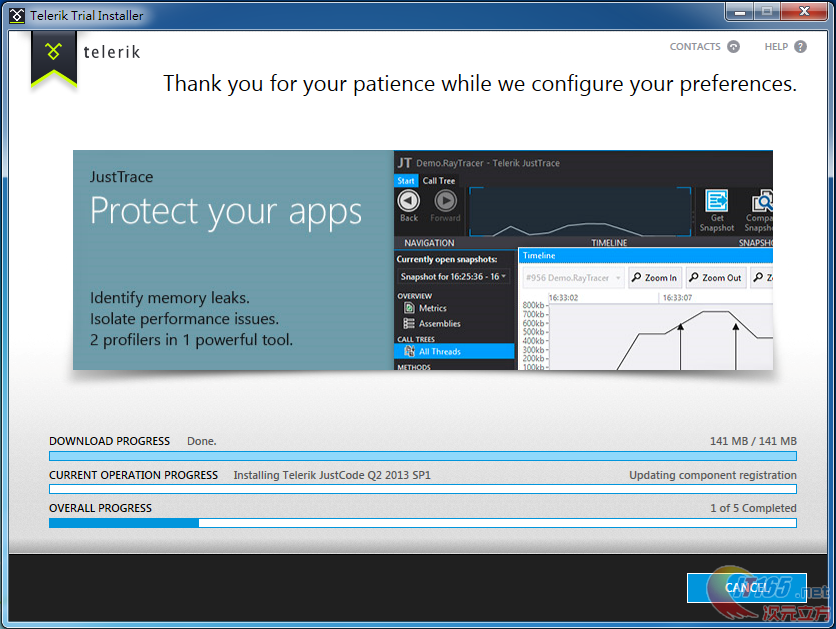Click the Download Progress bar

click(x=423, y=456)
